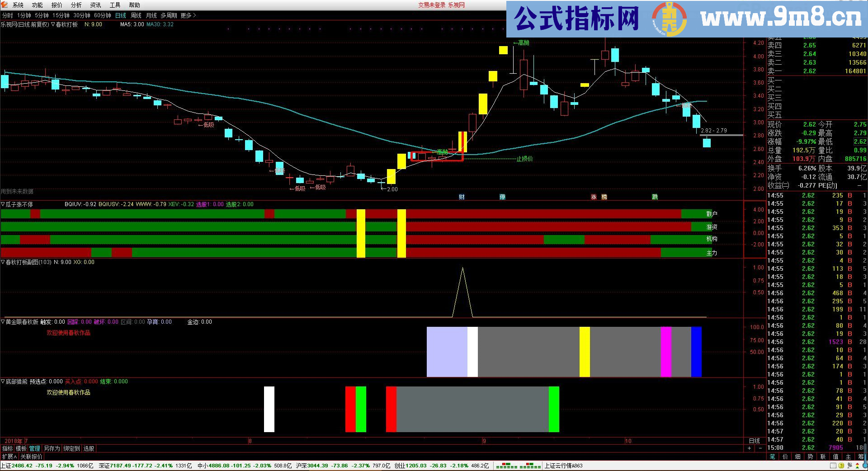
Task: Open 黄金眼春秋版 indicator dropdown triangle
Action: (3, 322)
